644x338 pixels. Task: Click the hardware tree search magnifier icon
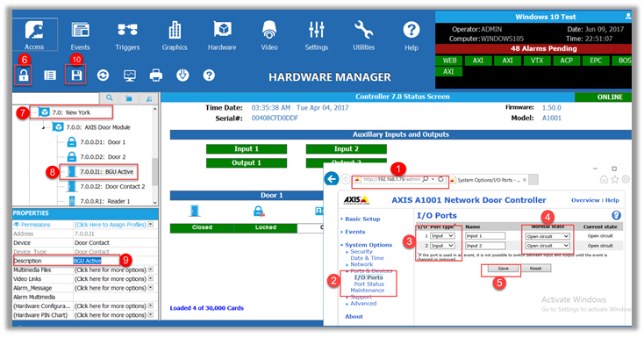click(x=110, y=98)
